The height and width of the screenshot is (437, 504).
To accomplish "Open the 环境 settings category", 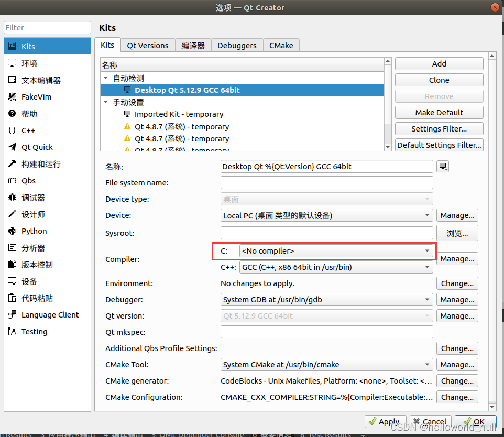I will tap(47, 63).
